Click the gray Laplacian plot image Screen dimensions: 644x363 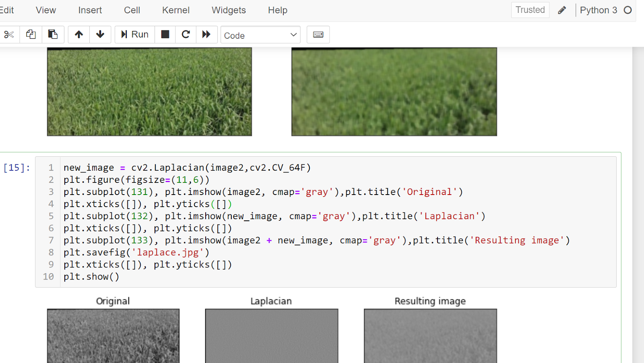coord(272,336)
